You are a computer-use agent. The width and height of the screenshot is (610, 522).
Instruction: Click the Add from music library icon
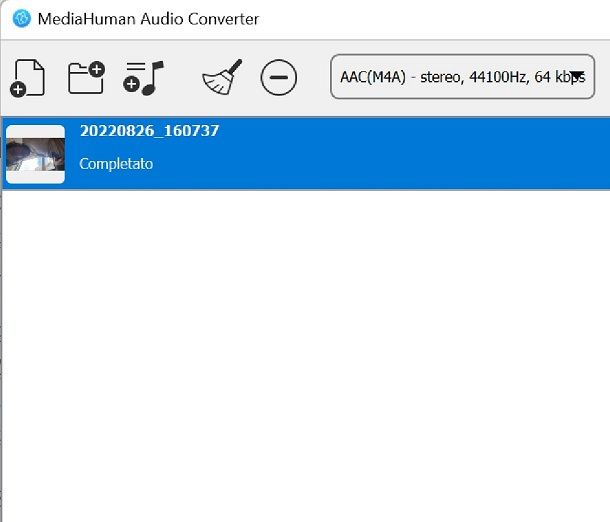(x=144, y=78)
